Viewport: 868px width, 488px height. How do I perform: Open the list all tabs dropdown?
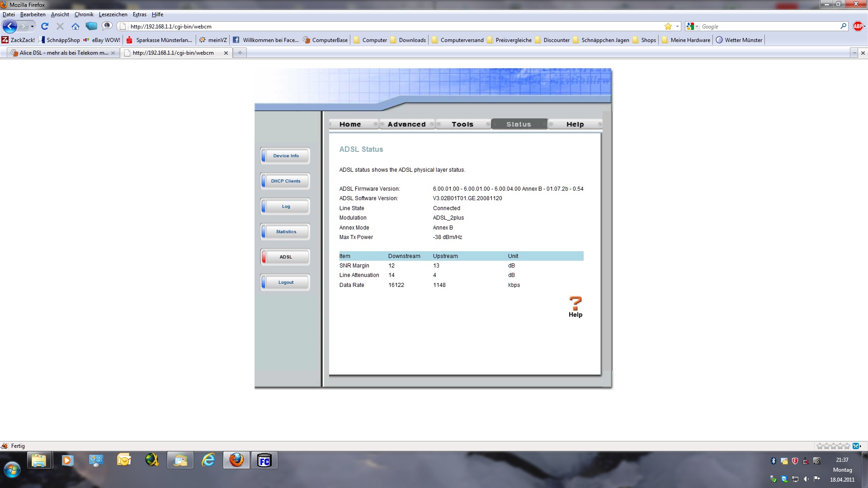click(854, 53)
